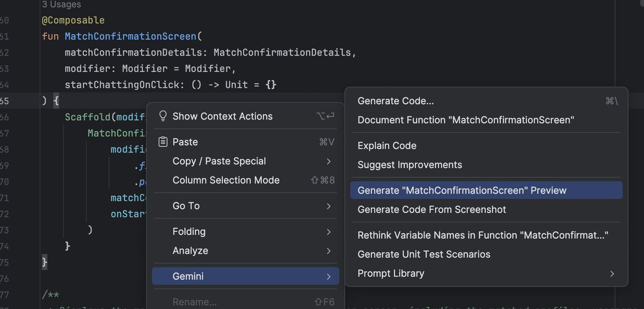
Task: Click the Show Context Actions lightbulb icon
Action: click(x=163, y=116)
